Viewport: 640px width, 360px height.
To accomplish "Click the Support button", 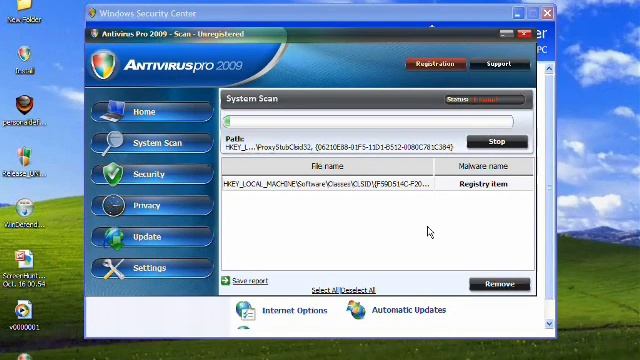I will (499, 64).
